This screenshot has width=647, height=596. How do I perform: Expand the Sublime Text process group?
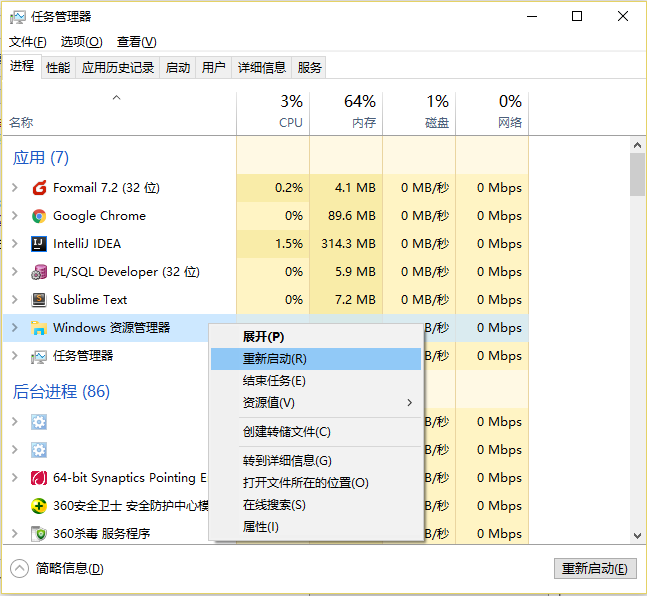pyautogui.click(x=15, y=300)
